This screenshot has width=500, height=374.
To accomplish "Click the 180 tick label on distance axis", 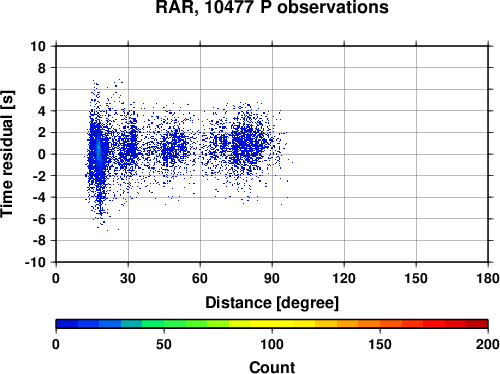I will (488, 278).
